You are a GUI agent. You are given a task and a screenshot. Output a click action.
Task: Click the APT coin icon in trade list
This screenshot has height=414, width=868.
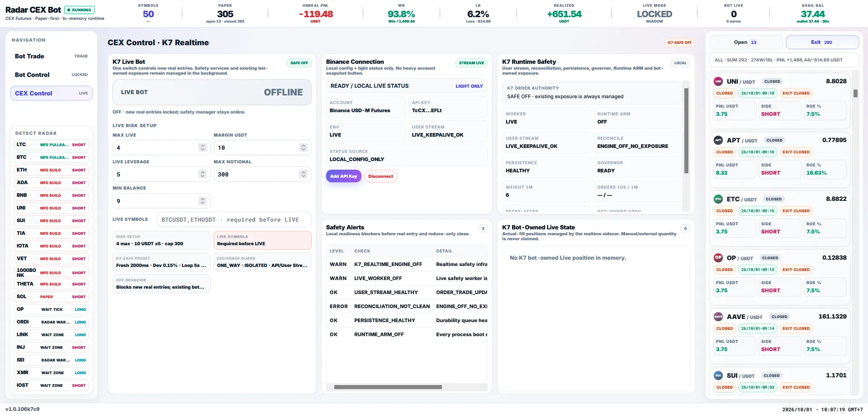pos(718,140)
